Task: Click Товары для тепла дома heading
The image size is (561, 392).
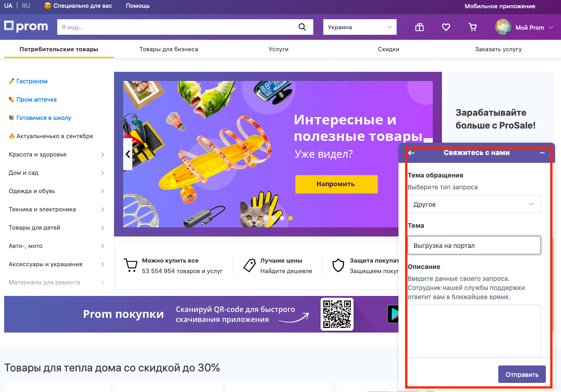Action: pyautogui.click(x=112, y=367)
